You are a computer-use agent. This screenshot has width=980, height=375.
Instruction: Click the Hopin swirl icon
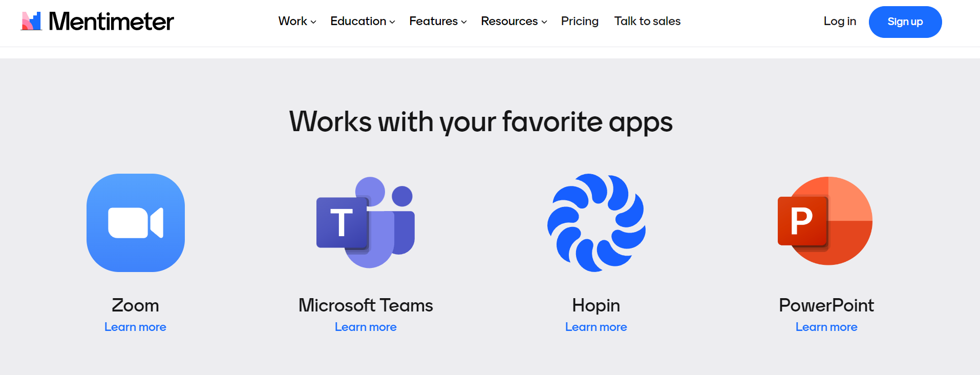(596, 223)
